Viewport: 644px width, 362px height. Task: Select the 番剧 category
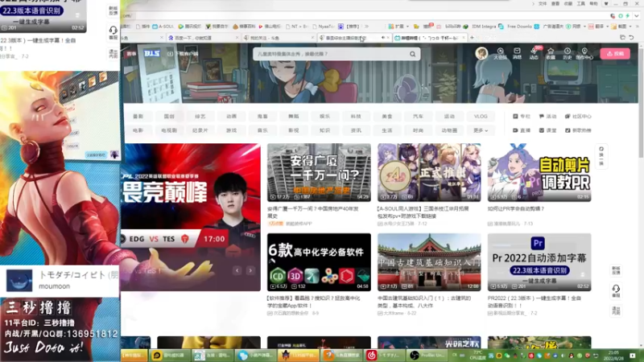coord(138,117)
